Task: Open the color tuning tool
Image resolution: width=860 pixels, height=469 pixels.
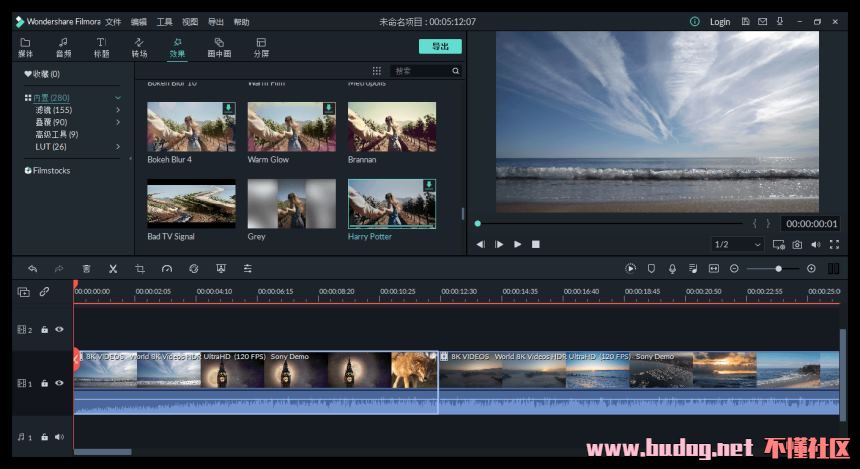Action: (x=194, y=268)
